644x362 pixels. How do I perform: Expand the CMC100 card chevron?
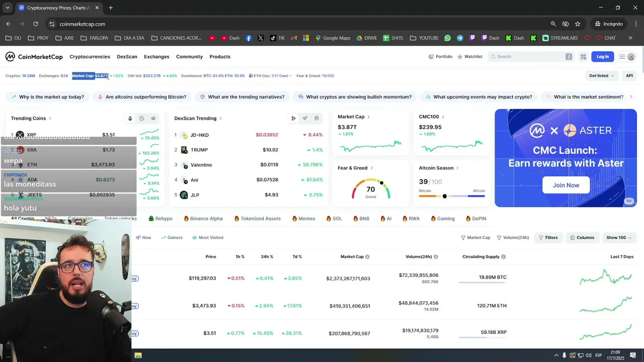(443, 117)
